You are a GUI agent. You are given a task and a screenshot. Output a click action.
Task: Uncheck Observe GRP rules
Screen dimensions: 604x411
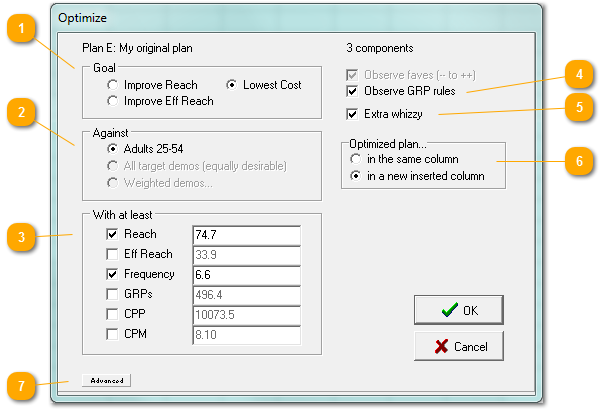(x=352, y=91)
